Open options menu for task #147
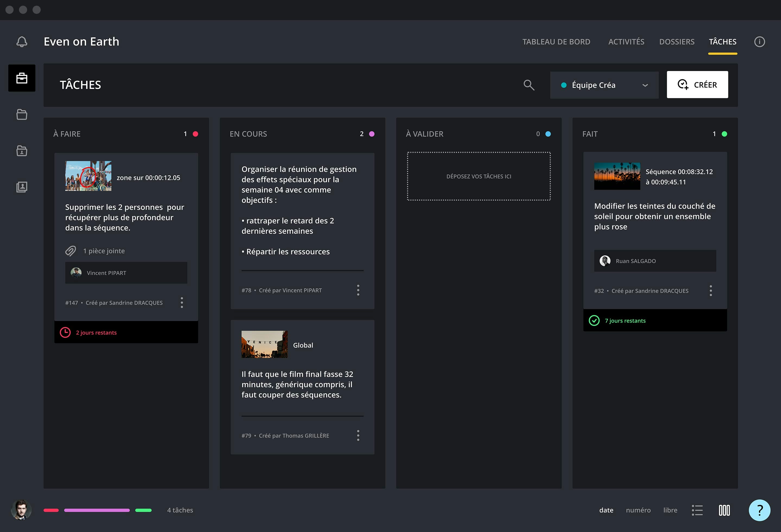This screenshot has height=532, width=781. coord(182,303)
